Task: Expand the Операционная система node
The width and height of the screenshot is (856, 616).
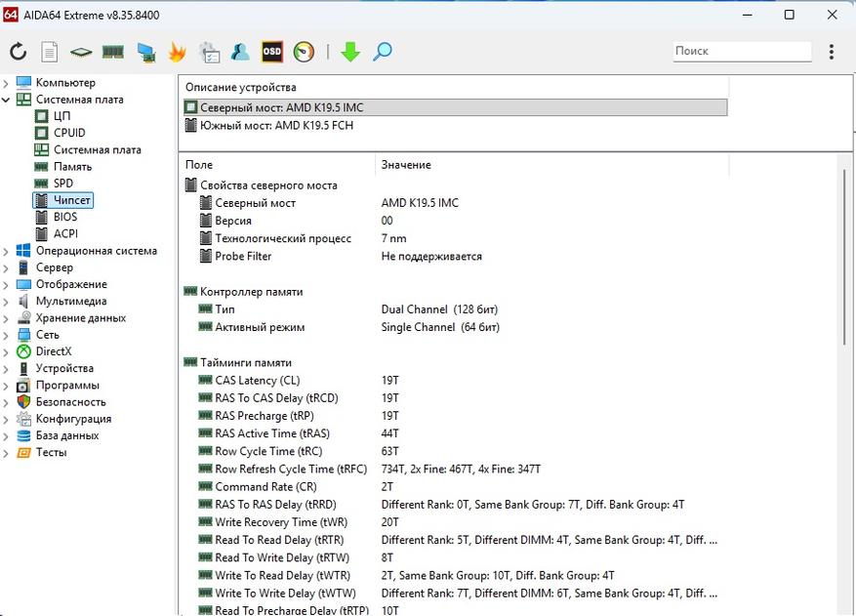Action: [x=6, y=251]
